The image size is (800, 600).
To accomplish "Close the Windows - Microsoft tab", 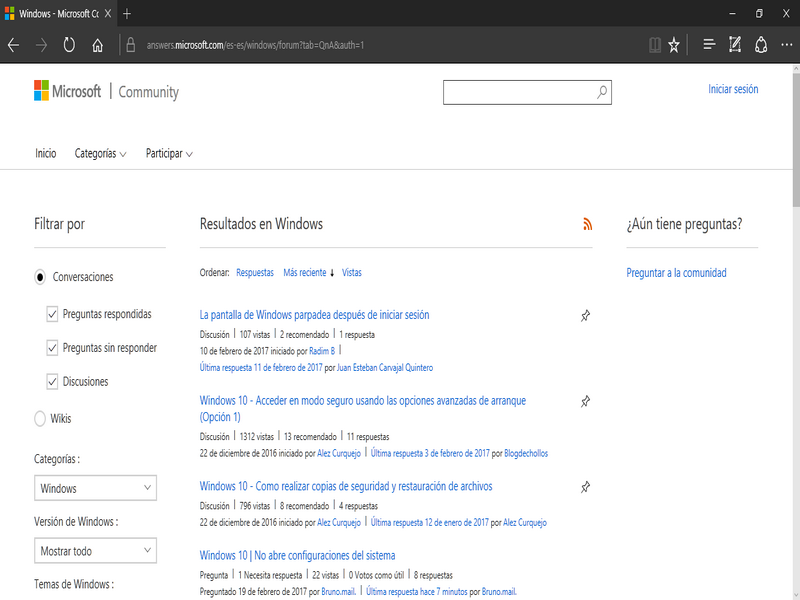I will [108, 14].
